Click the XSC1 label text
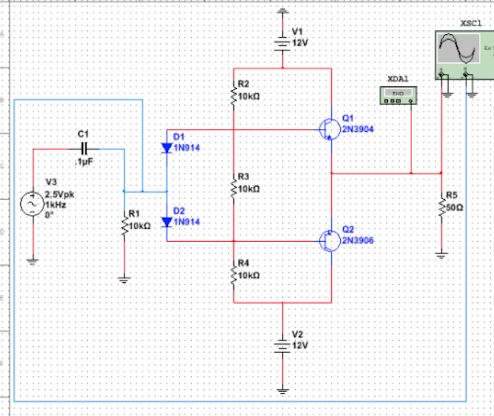This screenshot has height=416, width=494. point(471,23)
